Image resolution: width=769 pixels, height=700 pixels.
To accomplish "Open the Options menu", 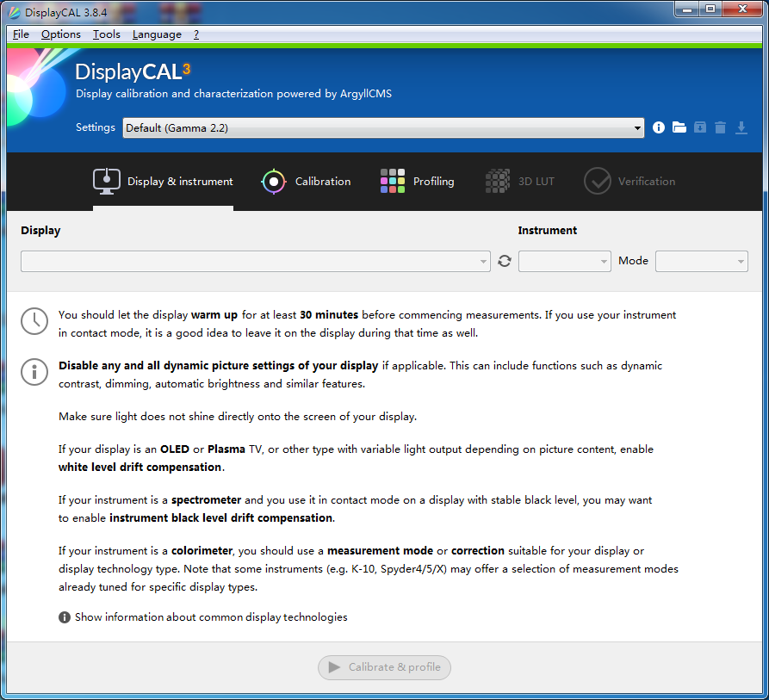I will 61,34.
